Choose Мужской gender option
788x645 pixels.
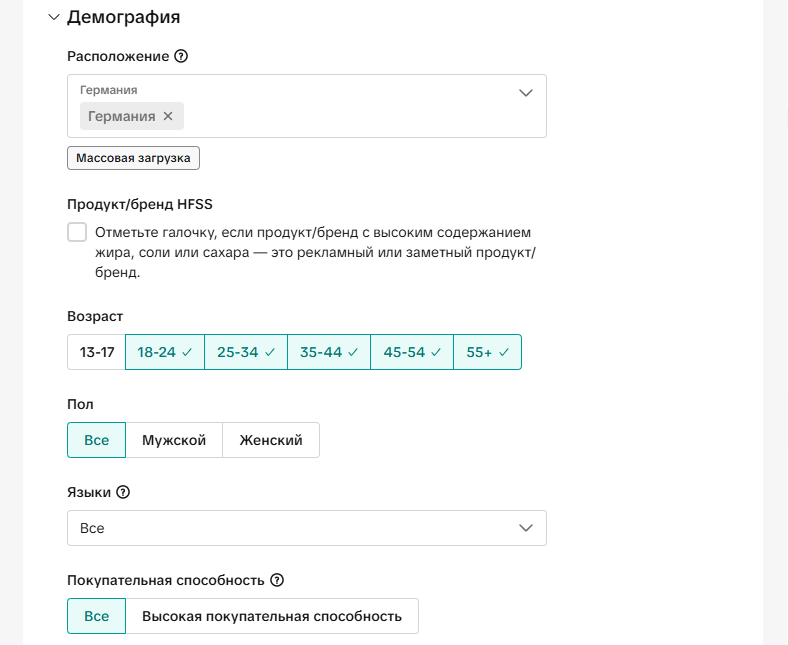[174, 440]
